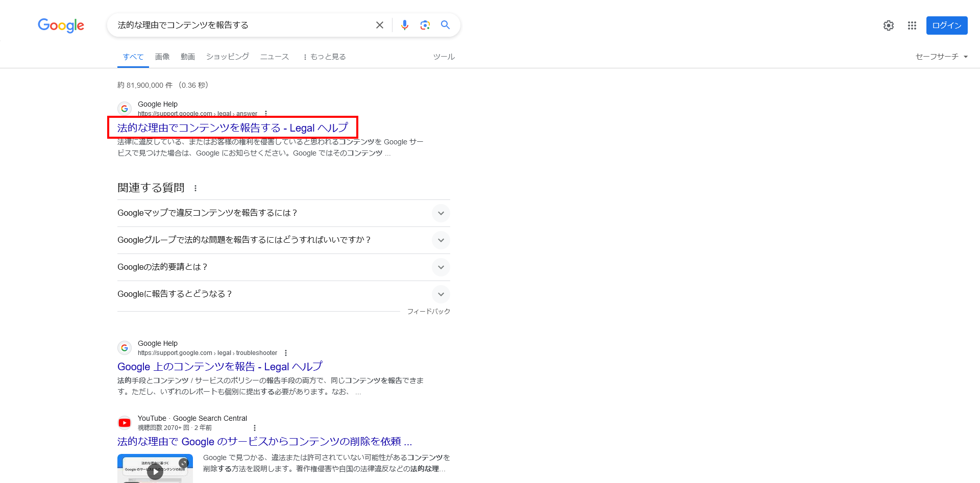980x483 pixels.
Task: Click the Google logo
Action: click(61, 26)
